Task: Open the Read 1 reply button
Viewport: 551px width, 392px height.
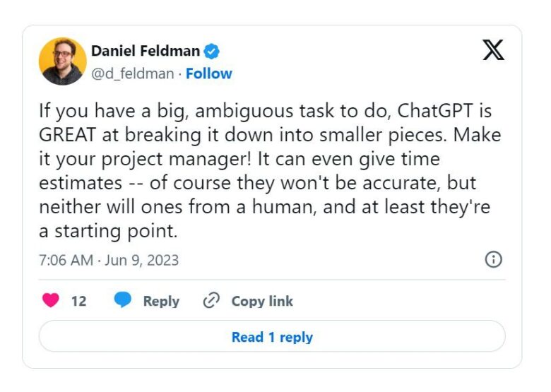Action: point(272,337)
